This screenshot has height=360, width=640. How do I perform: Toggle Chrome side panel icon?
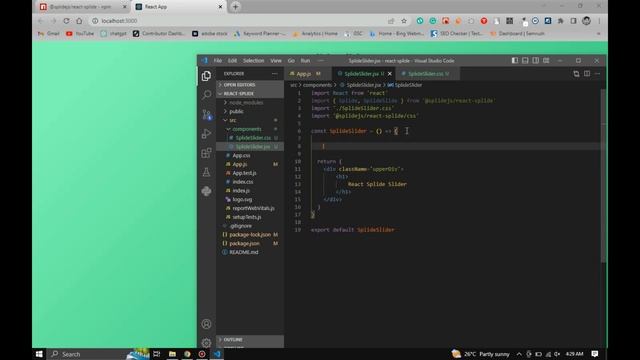(x=573, y=21)
